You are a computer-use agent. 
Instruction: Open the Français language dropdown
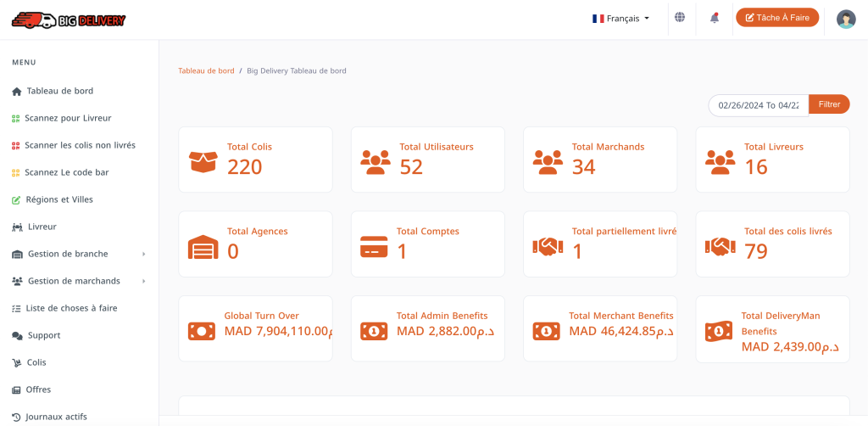tap(621, 18)
